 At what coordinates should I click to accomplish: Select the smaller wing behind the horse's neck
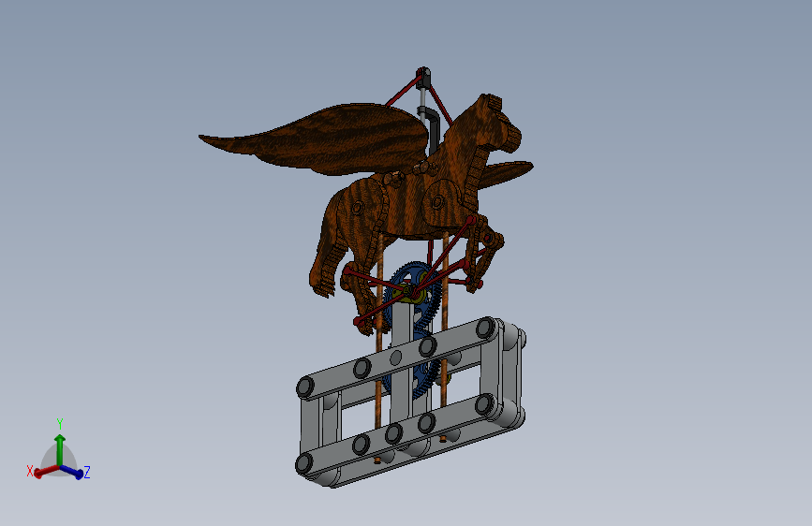pyautogui.click(x=505, y=172)
